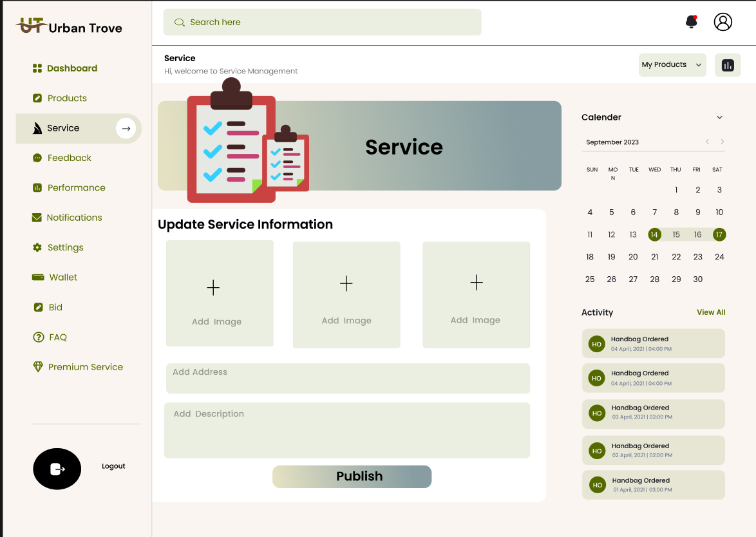The width and height of the screenshot is (756, 537).
Task: Focus the Search here field
Action: (x=322, y=22)
